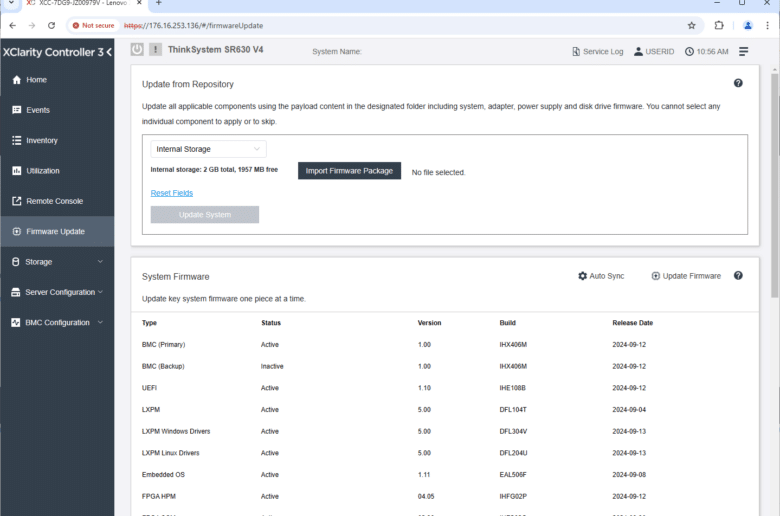Screen dimensions: 780x516
Task: Click the page vertical scrollbar
Action: pos(775,184)
